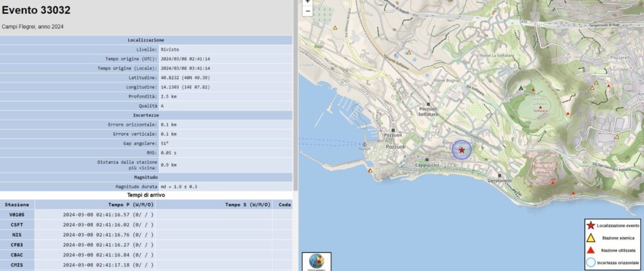Click station row CMIS
The width and height of the screenshot is (644, 271).
[x=146, y=265]
